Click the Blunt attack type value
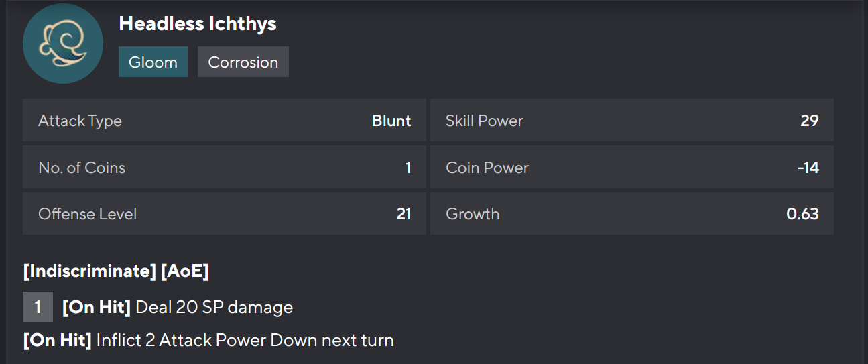 click(391, 121)
